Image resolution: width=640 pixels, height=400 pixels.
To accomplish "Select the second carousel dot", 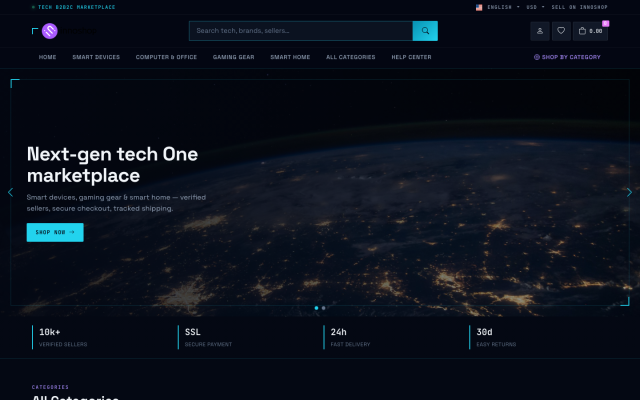I will tap(324, 308).
